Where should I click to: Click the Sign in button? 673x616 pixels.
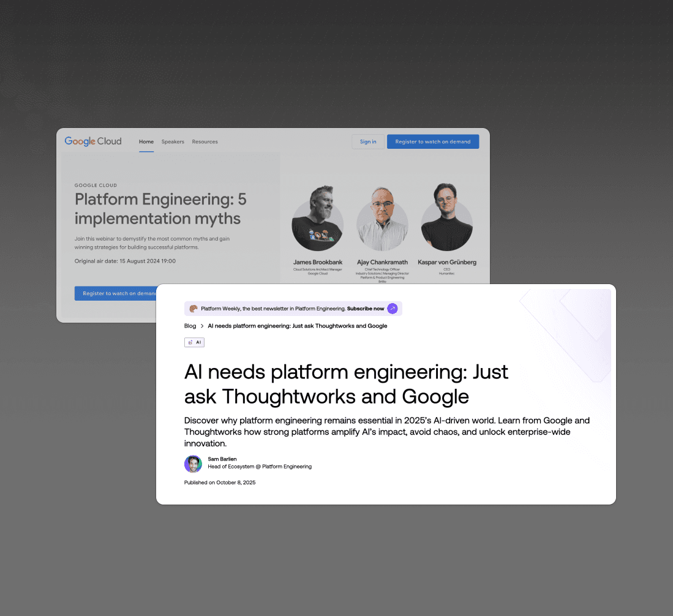click(x=368, y=141)
